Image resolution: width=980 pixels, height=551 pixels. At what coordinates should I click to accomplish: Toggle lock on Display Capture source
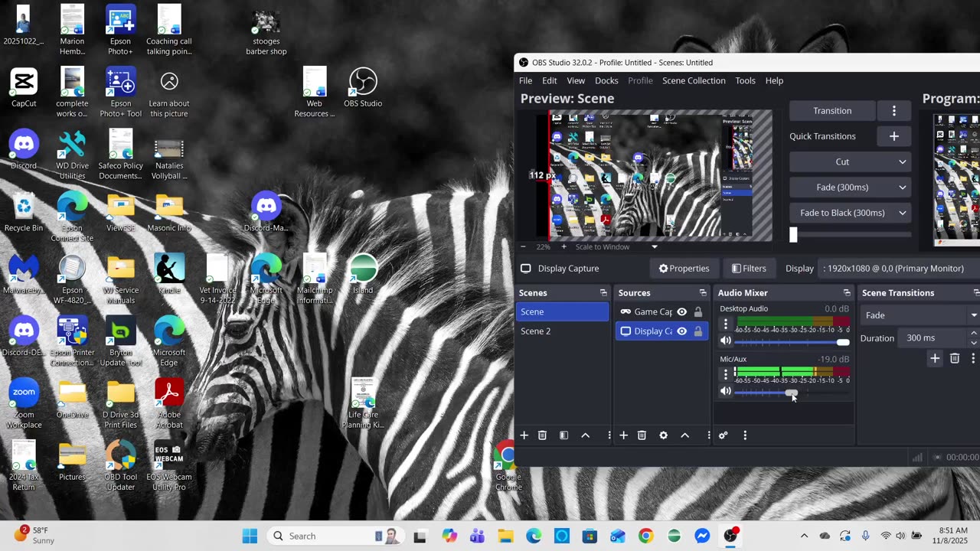click(698, 331)
